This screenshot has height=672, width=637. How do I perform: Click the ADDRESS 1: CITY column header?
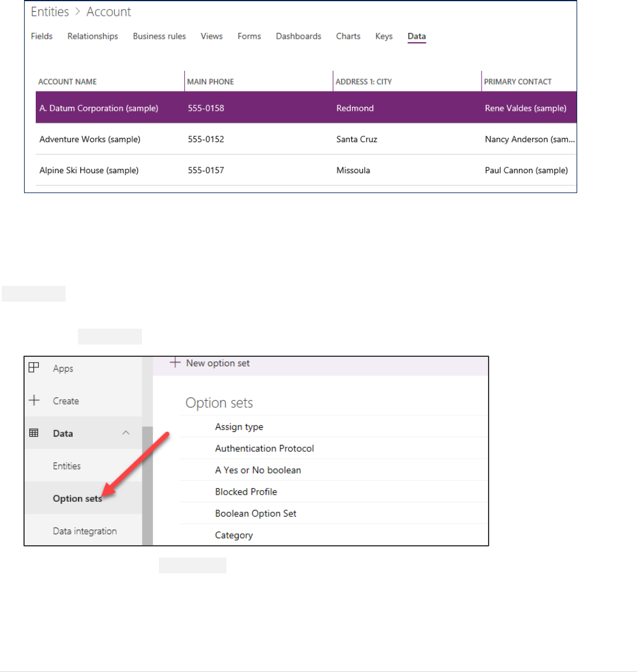(364, 82)
